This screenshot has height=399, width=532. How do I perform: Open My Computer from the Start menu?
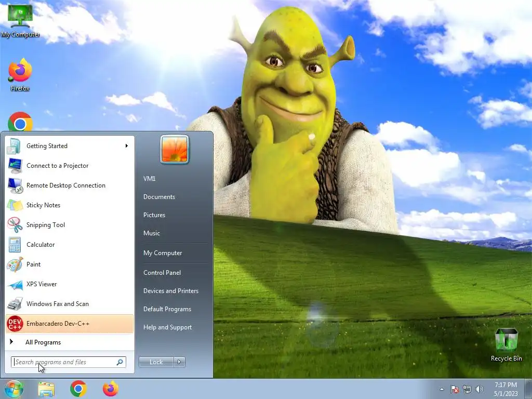pyautogui.click(x=163, y=253)
